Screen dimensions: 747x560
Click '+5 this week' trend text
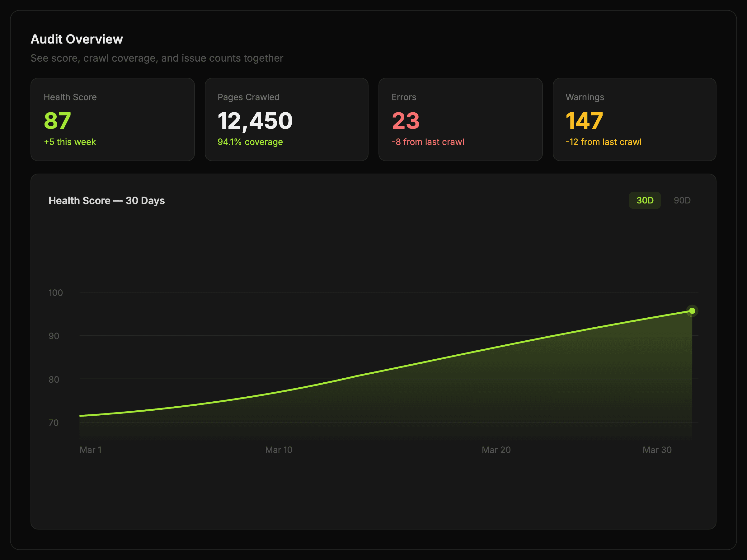click(x=70, y=142)
